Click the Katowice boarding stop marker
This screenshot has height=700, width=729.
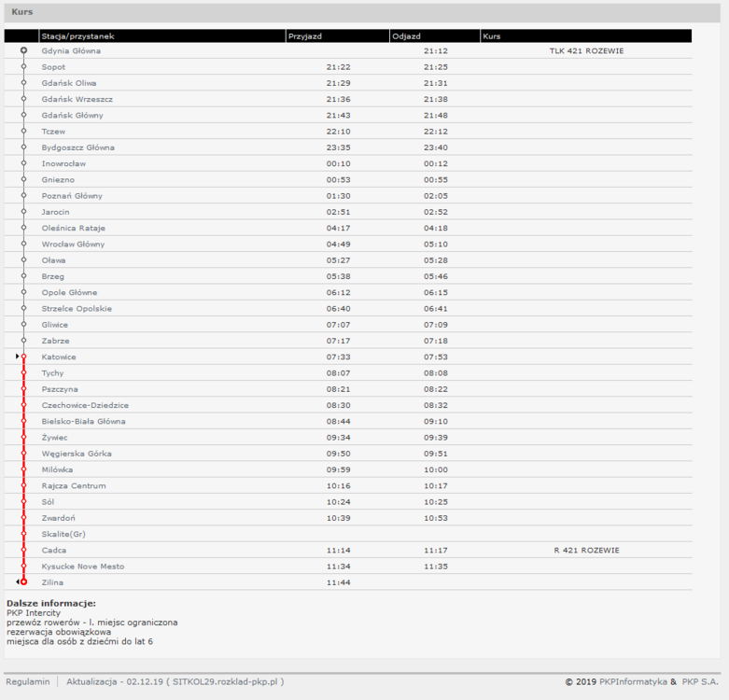click(x=23, y=357)
